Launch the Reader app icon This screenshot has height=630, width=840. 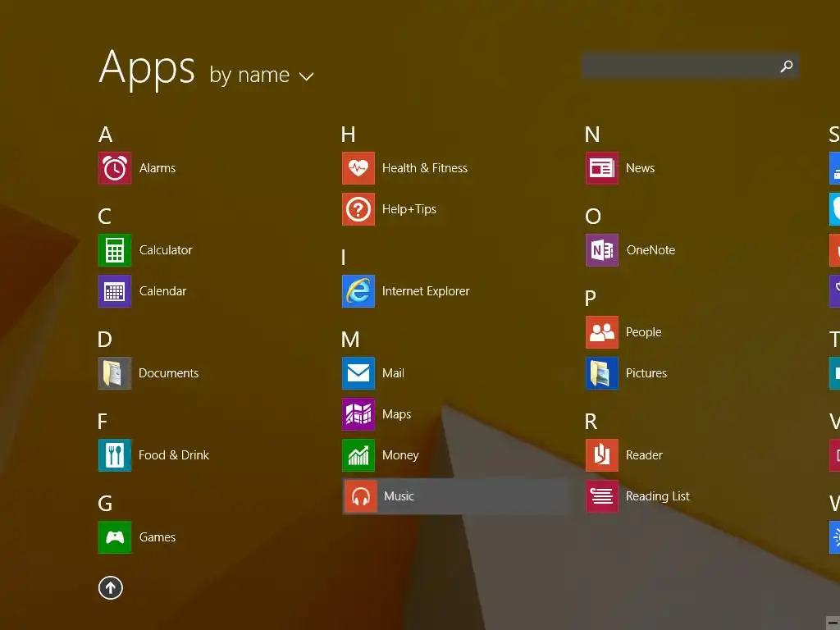coord(602,455)
